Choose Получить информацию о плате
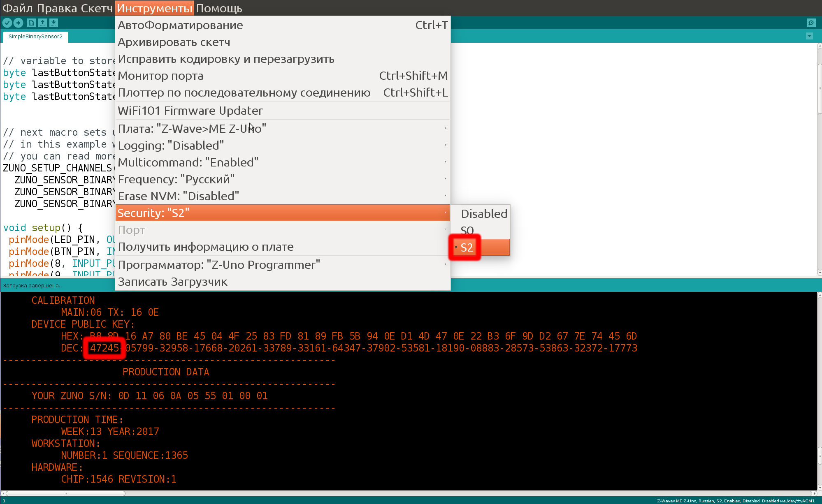Screen dimensions: 822x504 click(283, 247)
